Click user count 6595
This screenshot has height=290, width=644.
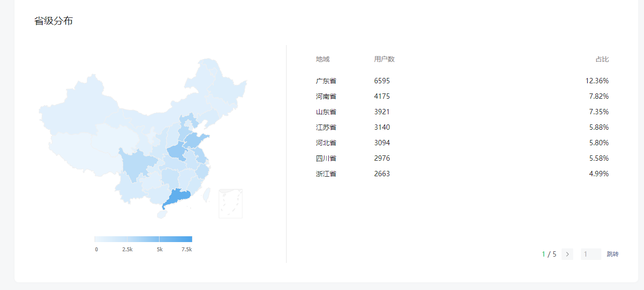(x=382, y=81)
